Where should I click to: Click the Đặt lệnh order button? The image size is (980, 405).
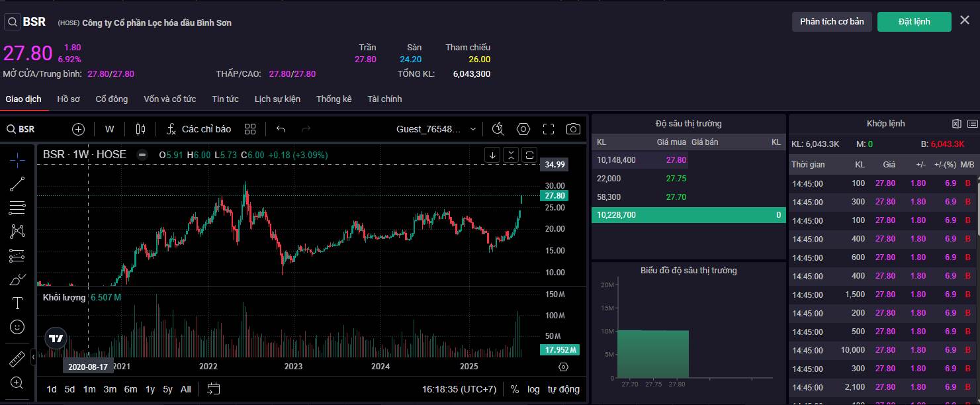(x=914, y=22)
